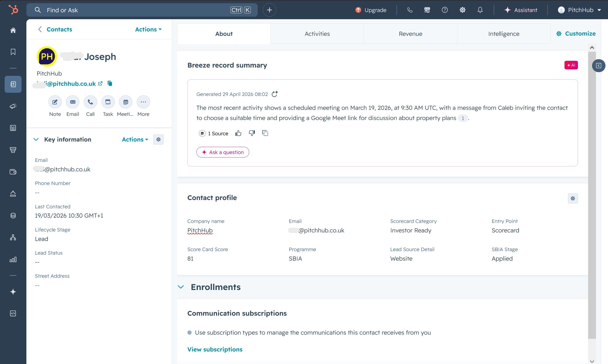Open the Breeze sparkle icon in sidebar

click(13, 292)
